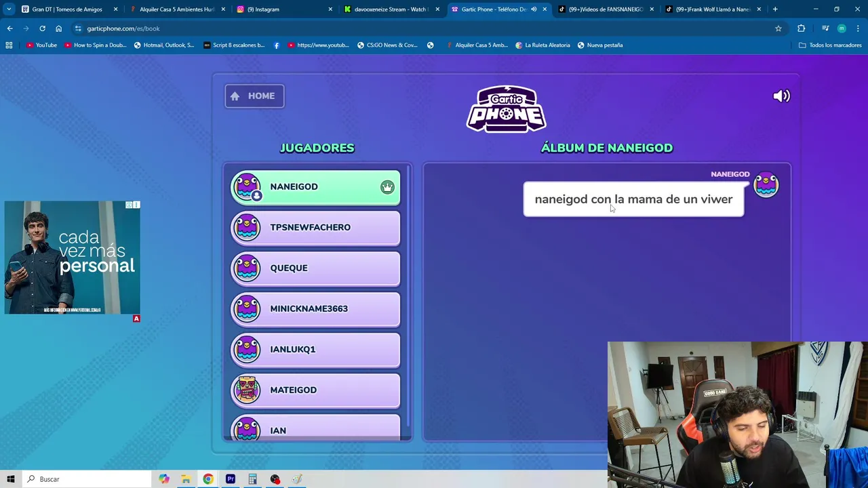Screen dimensions: 868x488
Task: Open the Chrome three-dot menu
Action: tap(858, 28)
